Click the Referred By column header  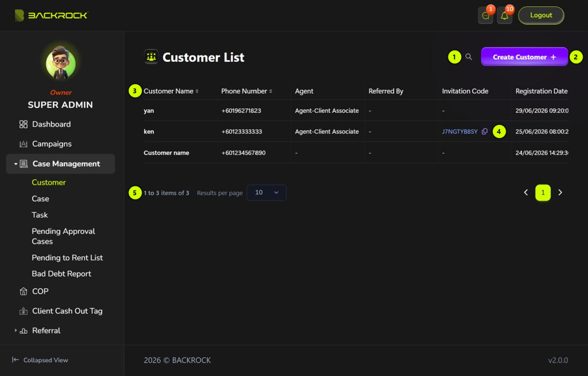[x=386, y=91]
